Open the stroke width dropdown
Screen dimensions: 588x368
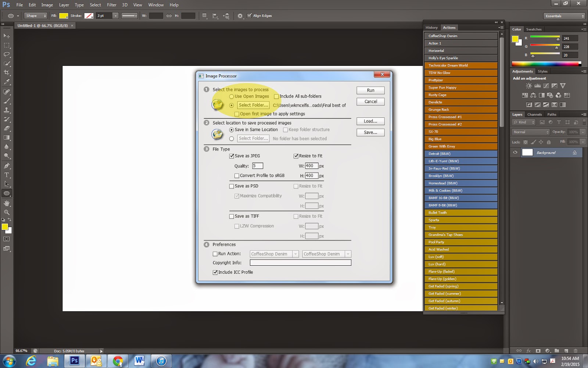pyautogui.click(x=115, y=16)
